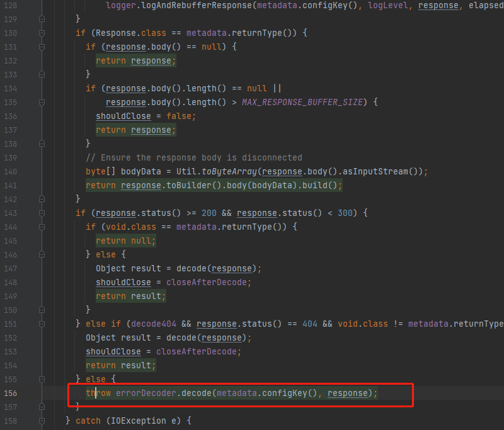Image resolution: width=504 pixels, height=430 pixels.
Task: Click the folding arrow beside line 151
Action: 41,324
